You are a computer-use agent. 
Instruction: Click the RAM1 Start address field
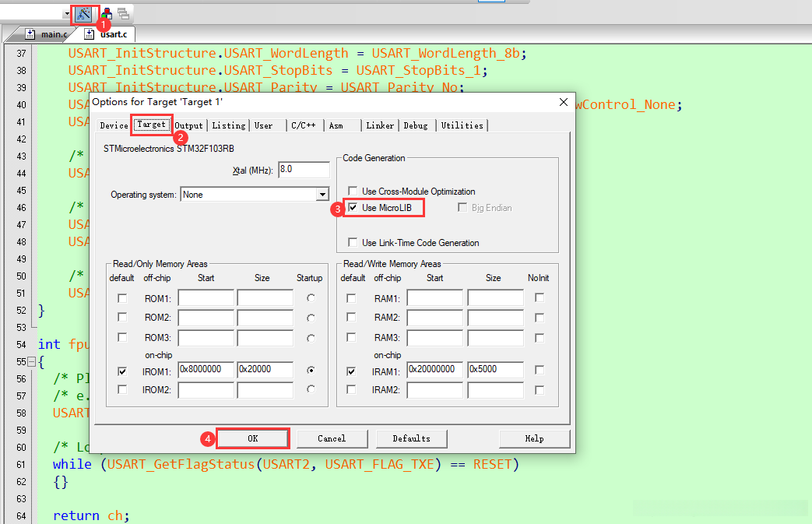point(435,297)
